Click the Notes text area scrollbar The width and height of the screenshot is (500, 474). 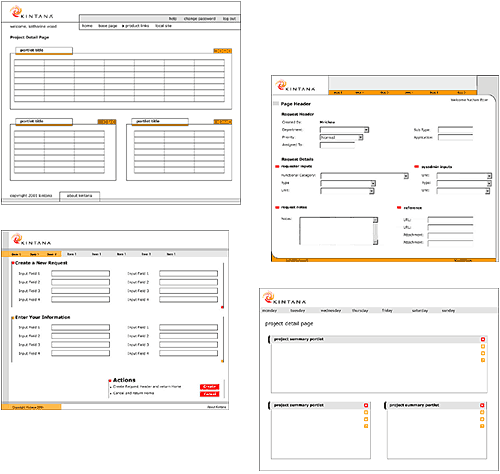coord(375,231)
